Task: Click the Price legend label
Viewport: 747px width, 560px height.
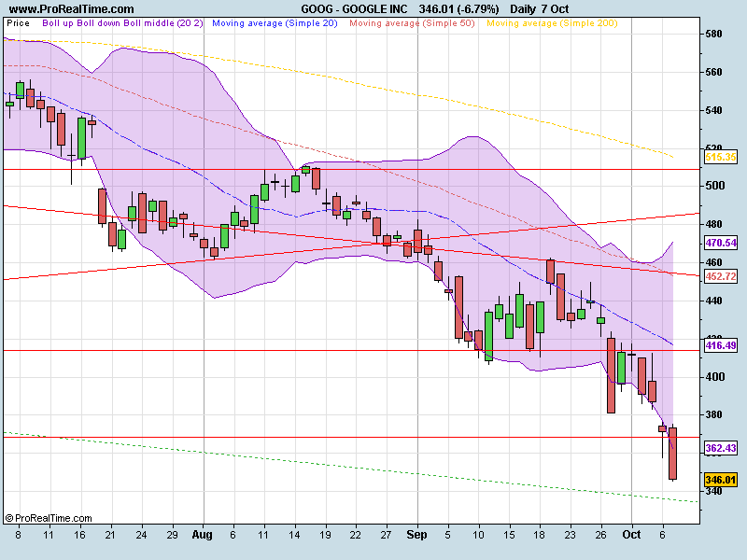Action: pos(18,23)
